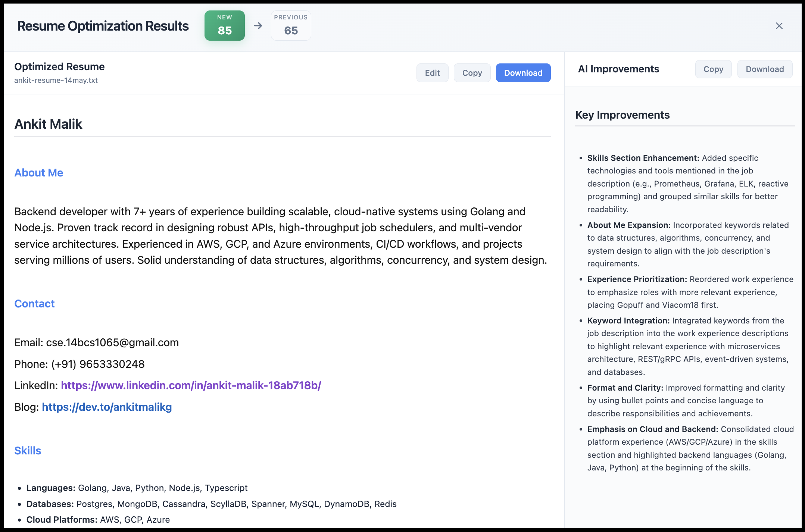The width and height of the screenshot is (805, 532).
Task: Select the PREVIOUS score badge showing 65
Action: [x=291, y=25]
